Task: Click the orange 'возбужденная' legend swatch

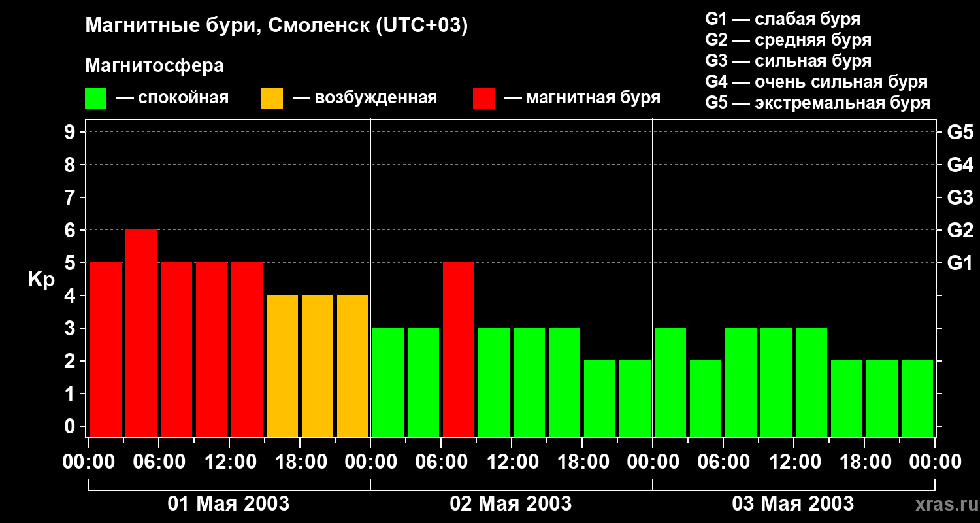Action: 272,99
